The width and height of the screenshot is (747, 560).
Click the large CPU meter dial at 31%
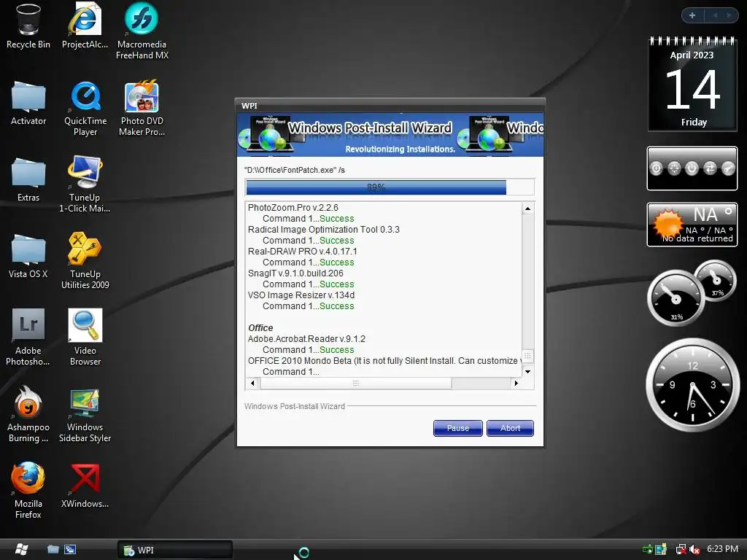tap(676, 298)
